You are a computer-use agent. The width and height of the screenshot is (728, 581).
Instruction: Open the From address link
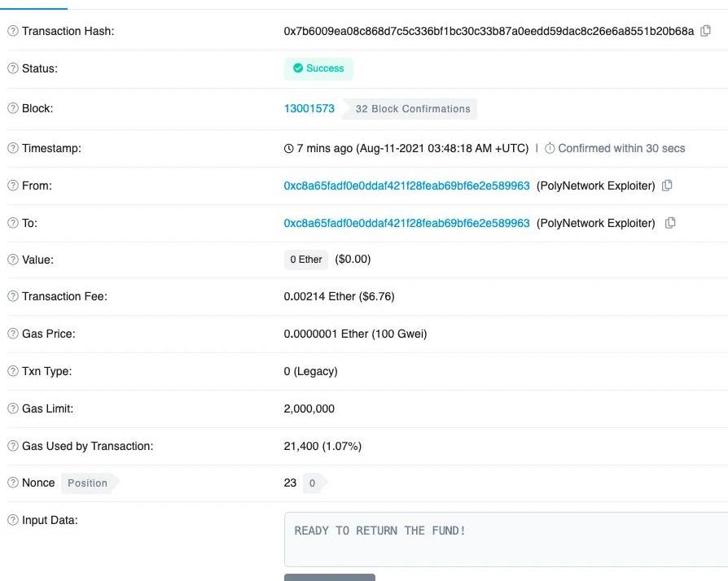point(406,186)
